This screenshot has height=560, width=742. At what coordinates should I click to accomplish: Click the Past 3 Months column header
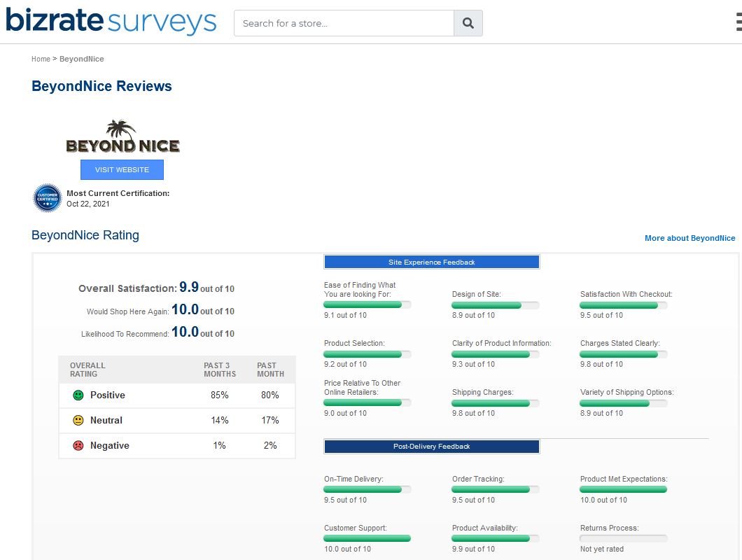pos(220,370)
